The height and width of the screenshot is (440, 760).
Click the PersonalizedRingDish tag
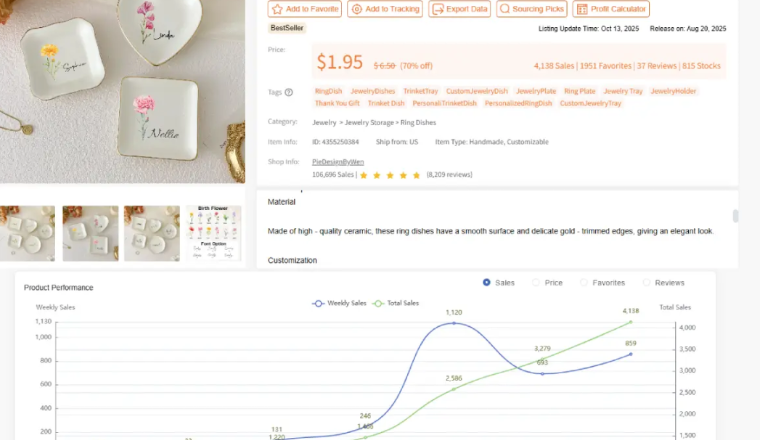(x=518, y=103)
